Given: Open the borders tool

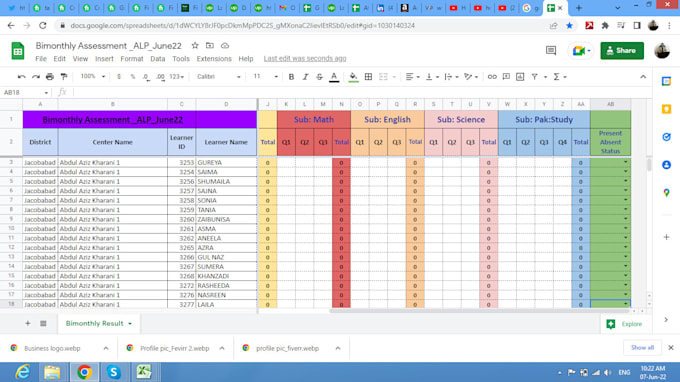Looking at the screenshot, I should coord(368,77).
